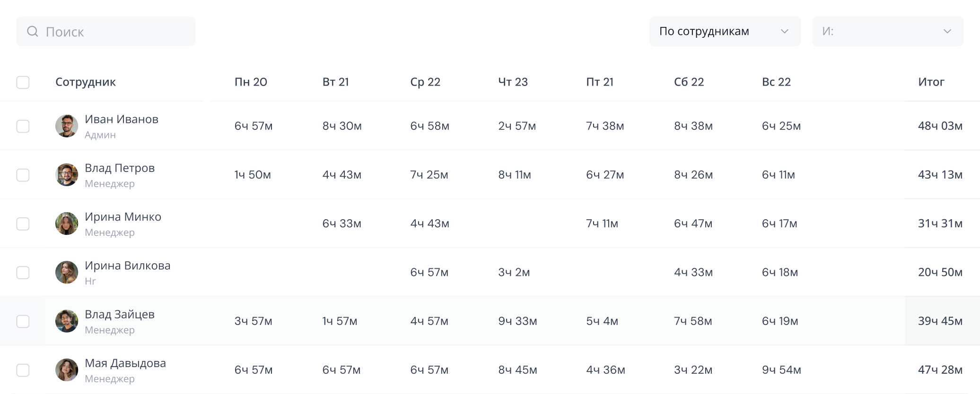Click Мая Давыдова's avatar photo
The image size is (980, 394).
[x=67, y=370]
